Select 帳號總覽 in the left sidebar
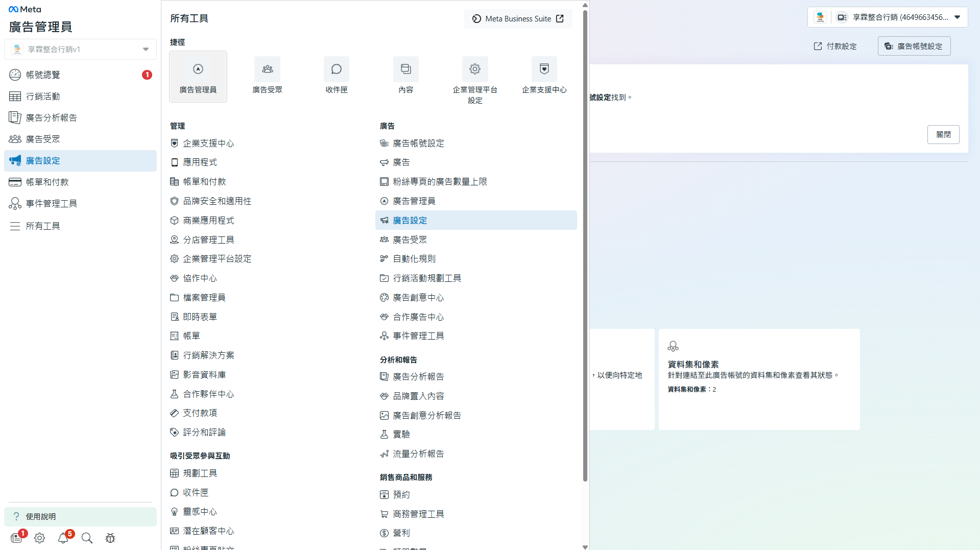Screen dimensions: 980x550 point(43,75)
